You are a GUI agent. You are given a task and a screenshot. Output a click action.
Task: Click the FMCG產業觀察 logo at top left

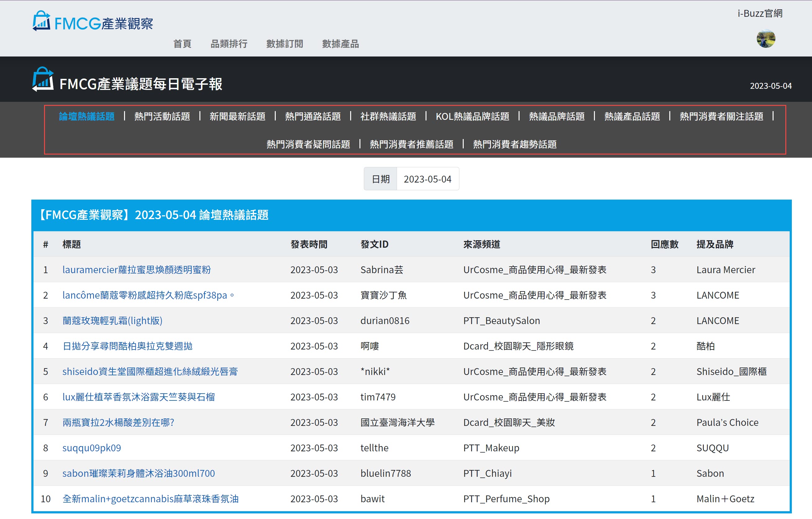coord(93,21)
